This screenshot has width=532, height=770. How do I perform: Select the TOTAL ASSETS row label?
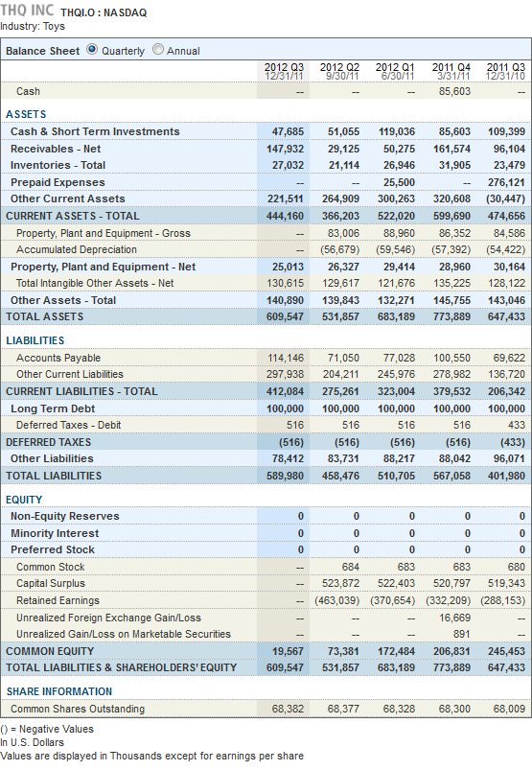pyautogui.click(x=45, y=316)
